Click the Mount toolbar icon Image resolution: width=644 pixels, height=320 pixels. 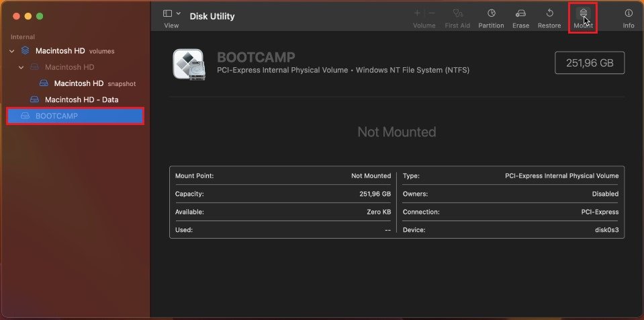click(x=583, y=13)
